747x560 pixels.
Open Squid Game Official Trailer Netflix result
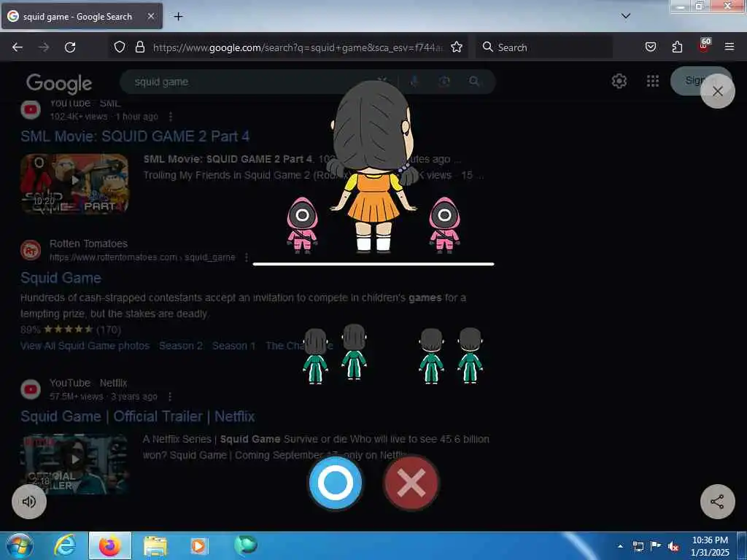coord(138,416)
